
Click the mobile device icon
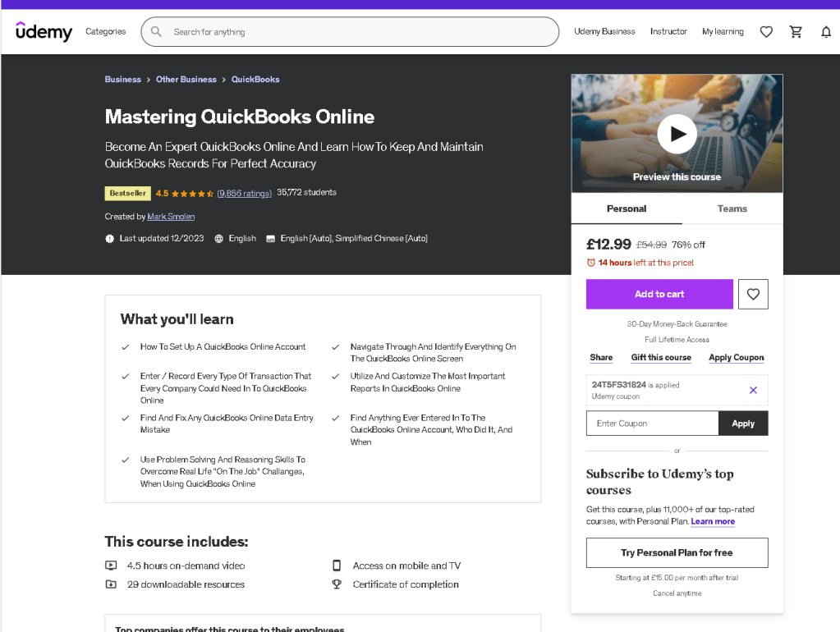click(337, 565)
